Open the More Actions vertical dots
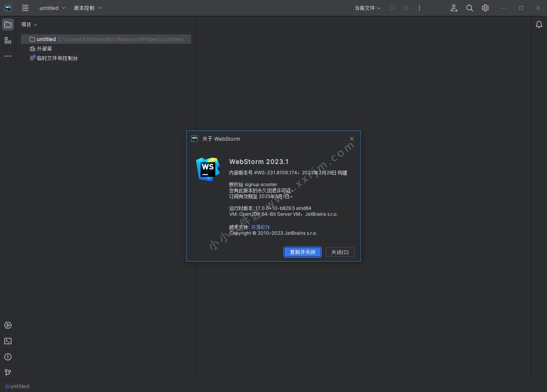This screenshot has height=392, width=547. pos(419,8)
